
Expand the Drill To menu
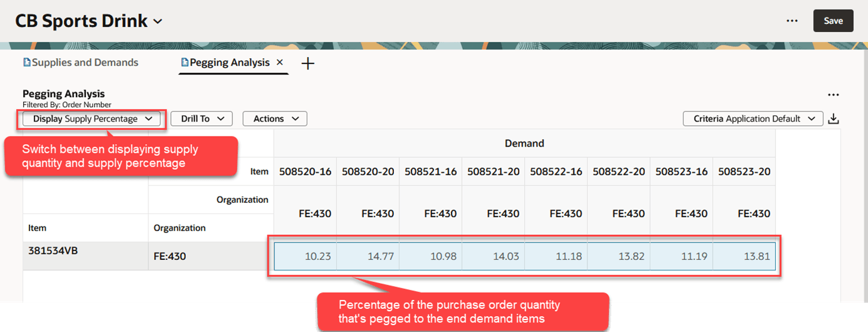coord(202,118)
